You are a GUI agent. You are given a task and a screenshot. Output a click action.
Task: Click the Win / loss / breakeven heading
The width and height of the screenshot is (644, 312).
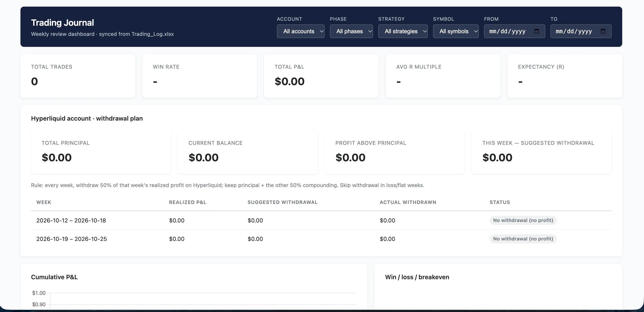pyautogui.click(x=417, y=277)
